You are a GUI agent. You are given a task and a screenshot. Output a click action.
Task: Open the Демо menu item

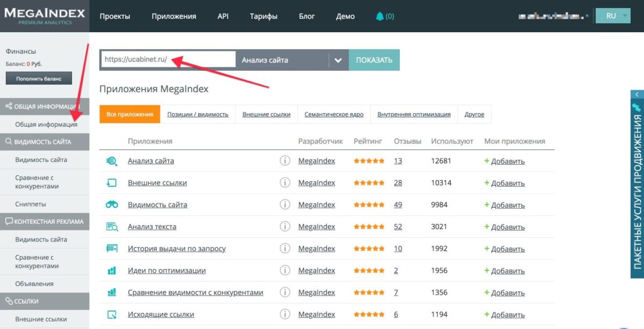point(346,16)
